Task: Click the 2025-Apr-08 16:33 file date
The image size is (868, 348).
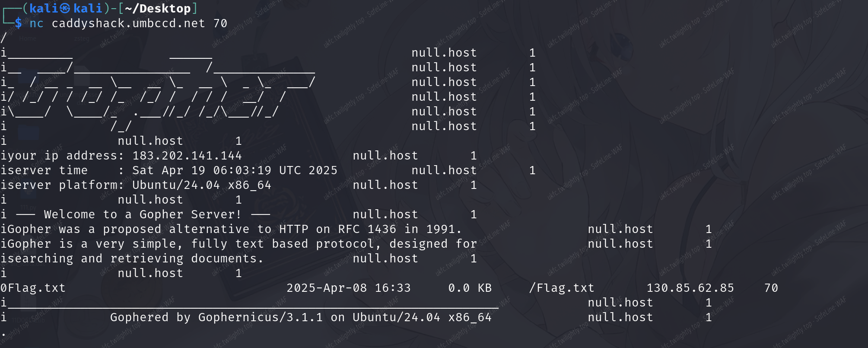Action: 348,288
